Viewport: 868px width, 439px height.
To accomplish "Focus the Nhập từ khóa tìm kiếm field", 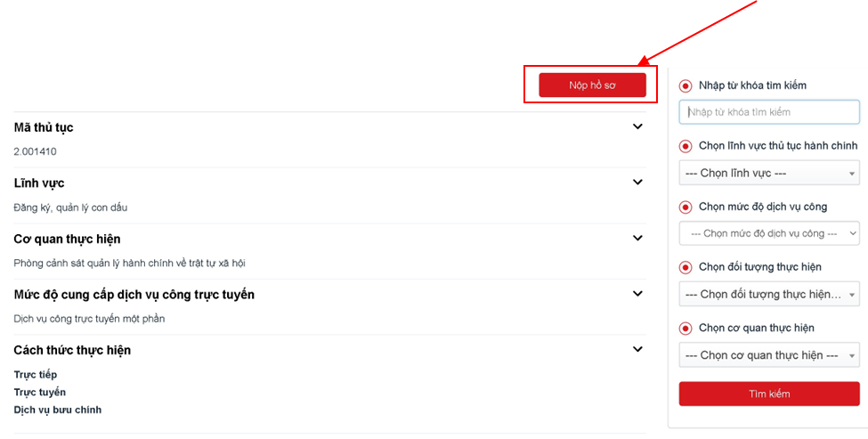I will (x=769, y=112).
